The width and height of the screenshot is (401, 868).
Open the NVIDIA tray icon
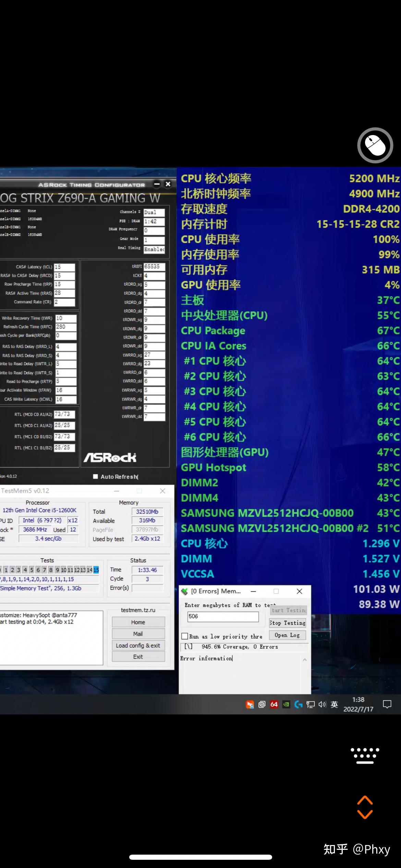pyautogui.click(x=286, y=704)
